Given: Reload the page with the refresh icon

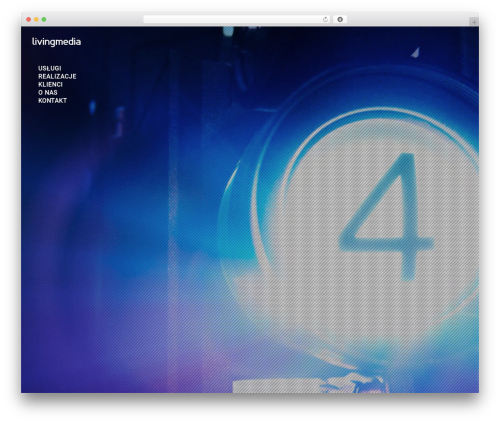Looking at the screenshot, I should pos(325,20).
